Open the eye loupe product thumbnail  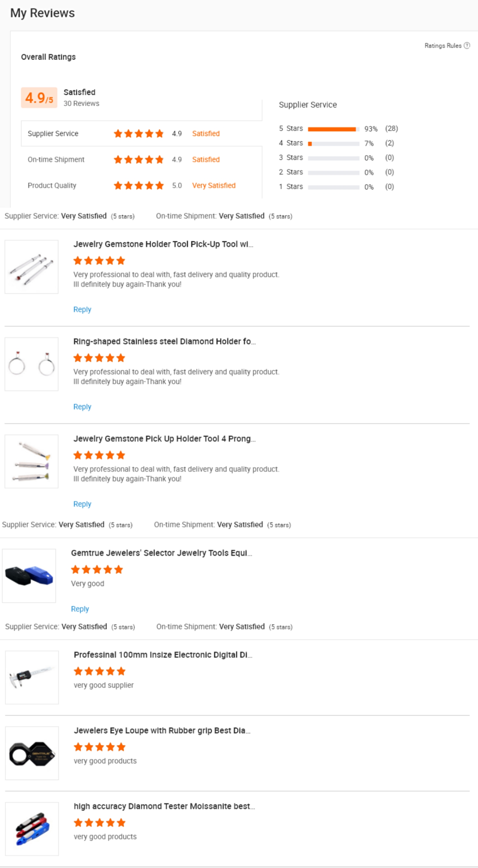pyautogui.click(x=32, y=753)
